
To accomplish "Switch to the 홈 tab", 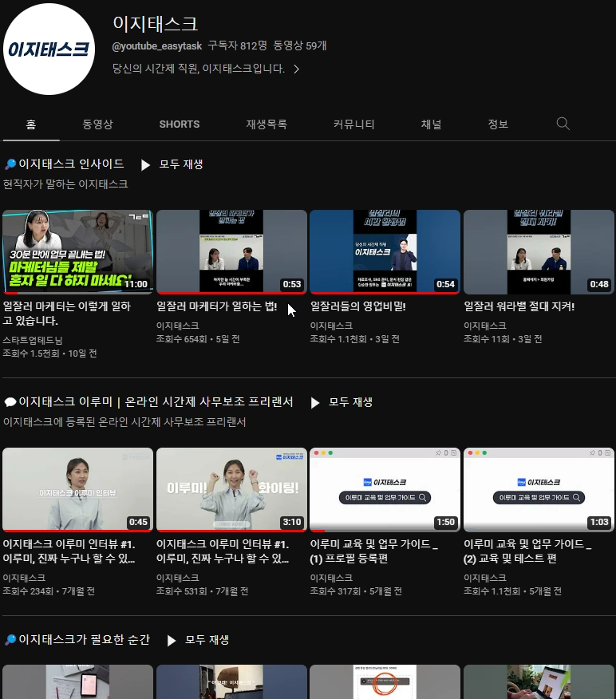I will (x=31, y=124).
